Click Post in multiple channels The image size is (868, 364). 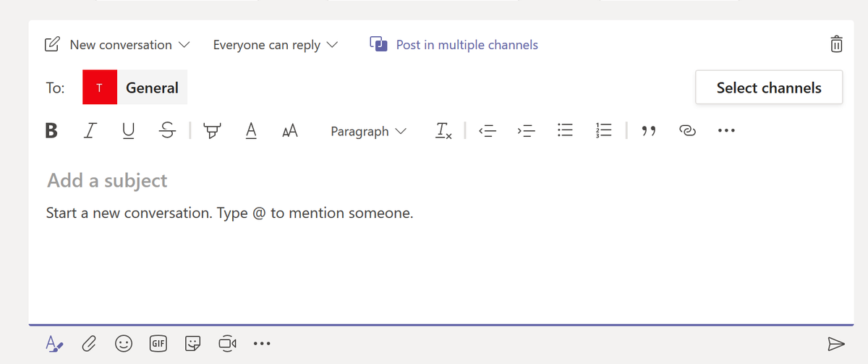[x=454, y=45]
